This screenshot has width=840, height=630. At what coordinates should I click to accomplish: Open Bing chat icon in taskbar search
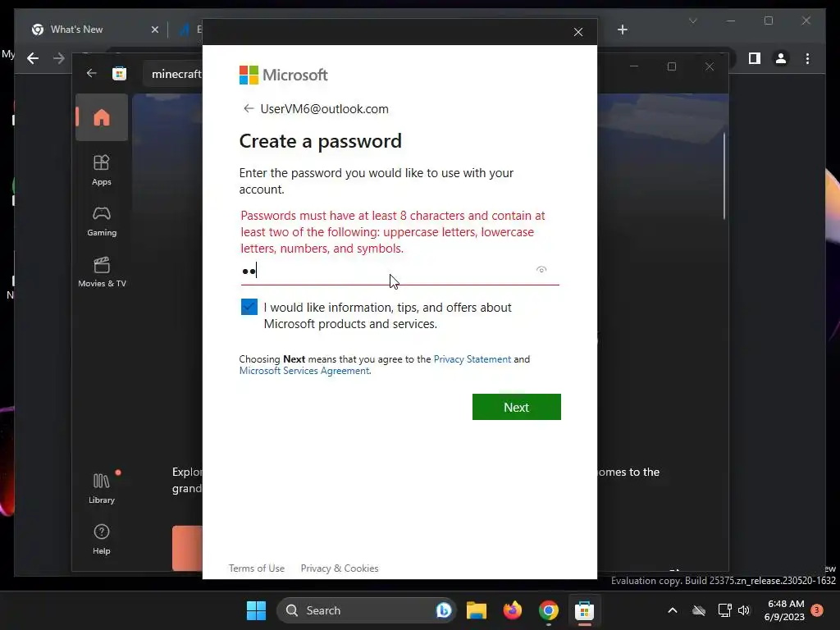click(x=444, y=610)
